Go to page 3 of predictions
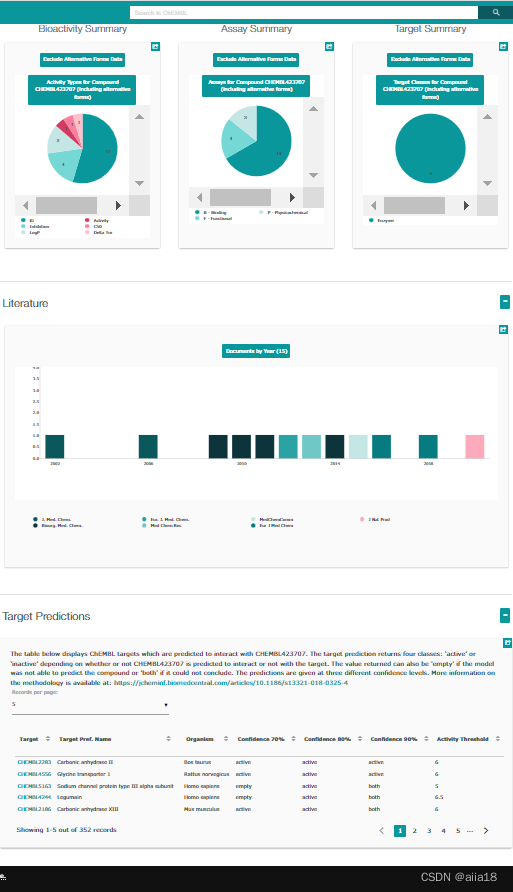The image size is (513, 892). point(429,831)
